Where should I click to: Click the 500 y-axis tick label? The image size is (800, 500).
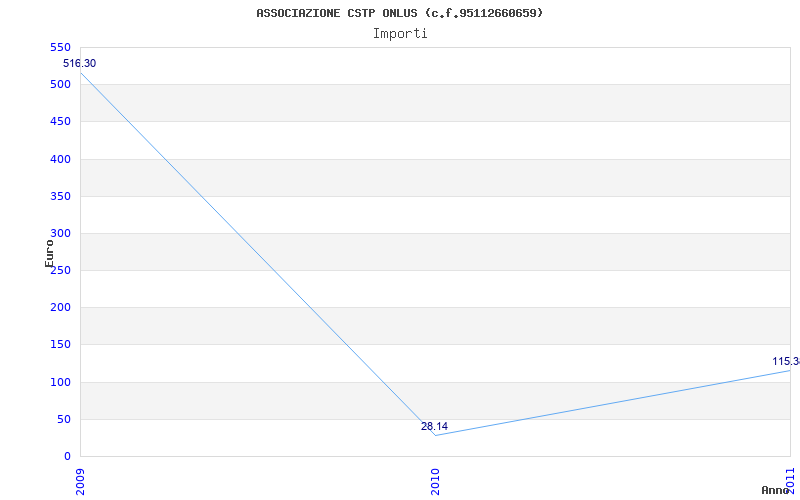pos(60,85)
